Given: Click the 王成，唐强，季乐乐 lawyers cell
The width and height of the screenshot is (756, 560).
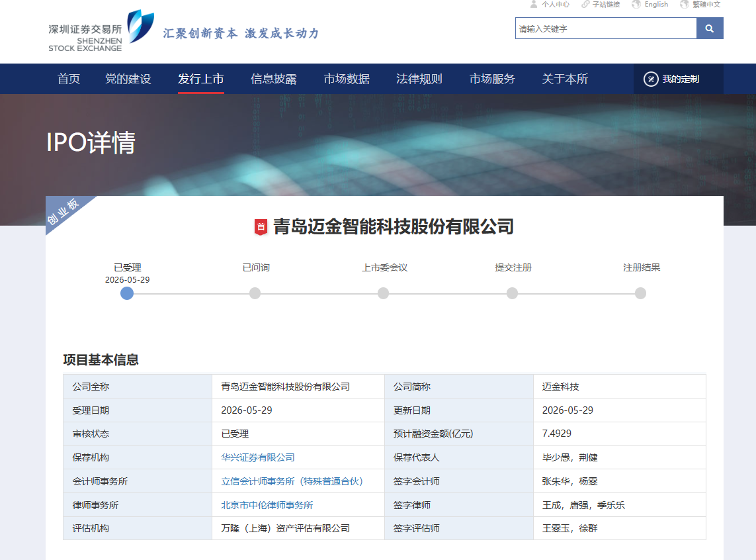Looking at the screenshot, I should [620, 505].
